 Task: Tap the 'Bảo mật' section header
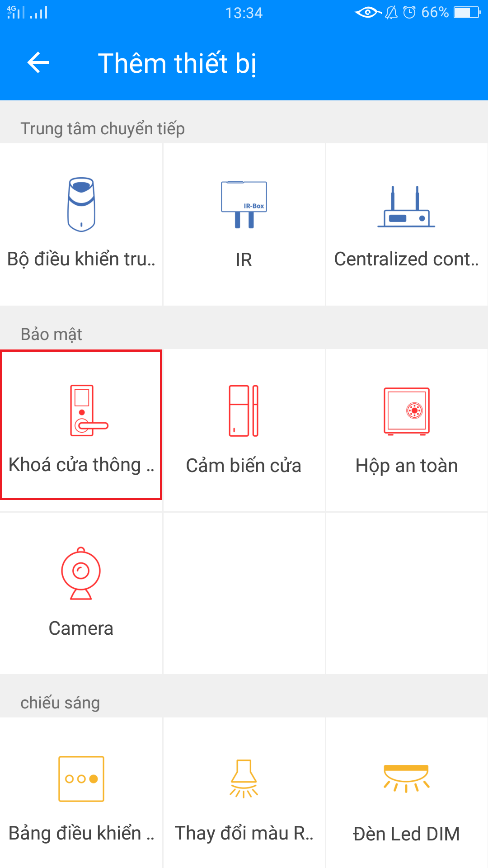pos(52,334)
